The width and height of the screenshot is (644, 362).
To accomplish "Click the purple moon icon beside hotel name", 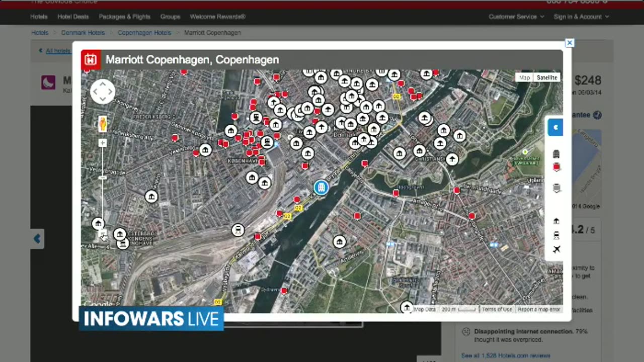I will click(48, 82).
